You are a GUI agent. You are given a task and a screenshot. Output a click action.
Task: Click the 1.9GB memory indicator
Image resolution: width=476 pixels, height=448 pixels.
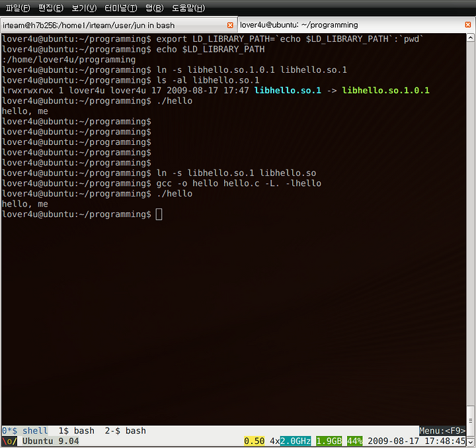coord(329,441)
